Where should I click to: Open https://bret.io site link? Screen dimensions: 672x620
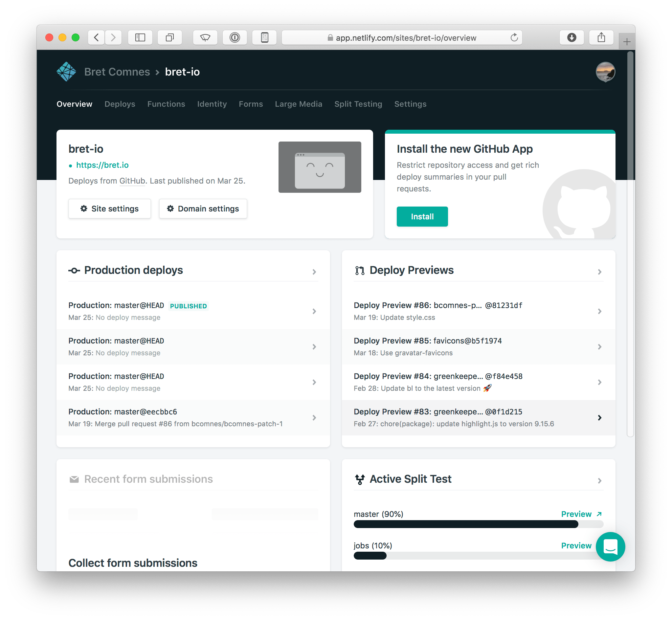tap(103, 165)
